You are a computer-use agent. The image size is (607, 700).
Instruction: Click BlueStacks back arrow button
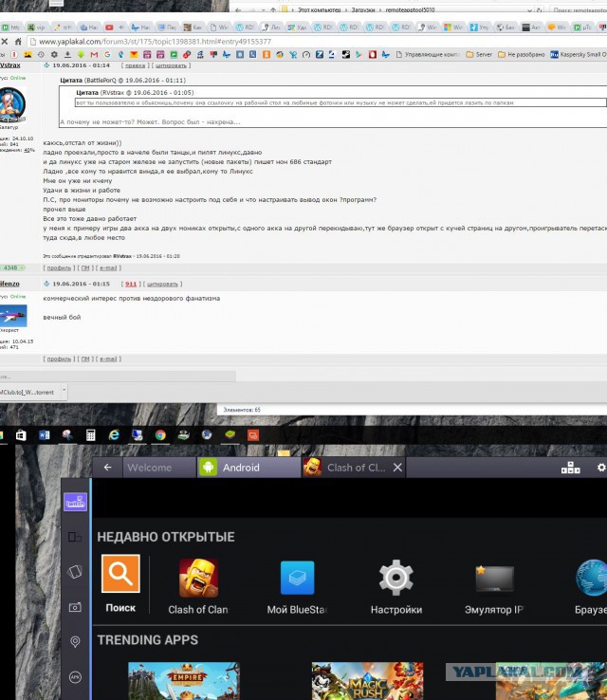[x=107, y=467]
